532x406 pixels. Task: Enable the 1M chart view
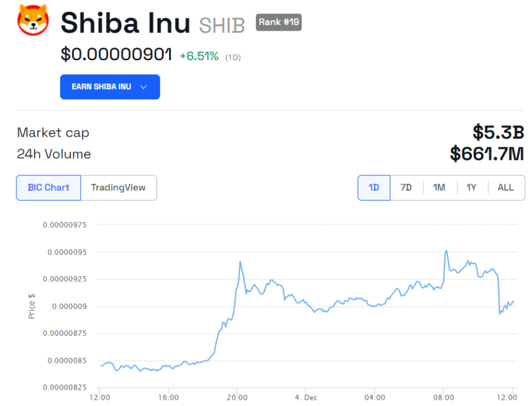[439, 187]
